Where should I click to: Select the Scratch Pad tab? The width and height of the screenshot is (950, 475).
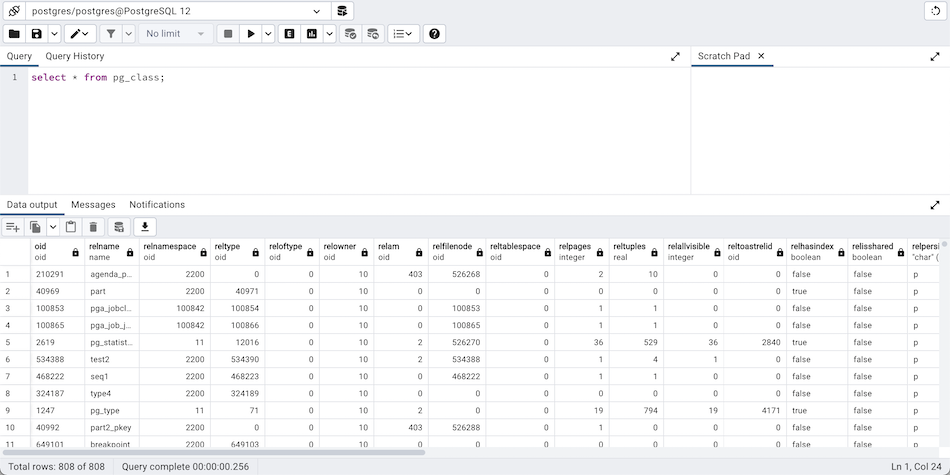[723, 56]
